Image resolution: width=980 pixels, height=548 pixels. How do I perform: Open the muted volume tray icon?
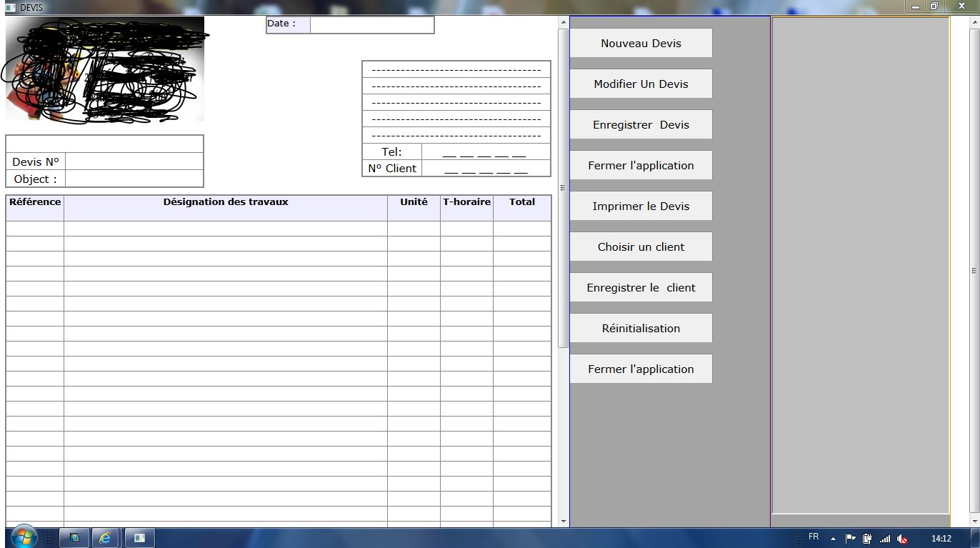[902, 539]
